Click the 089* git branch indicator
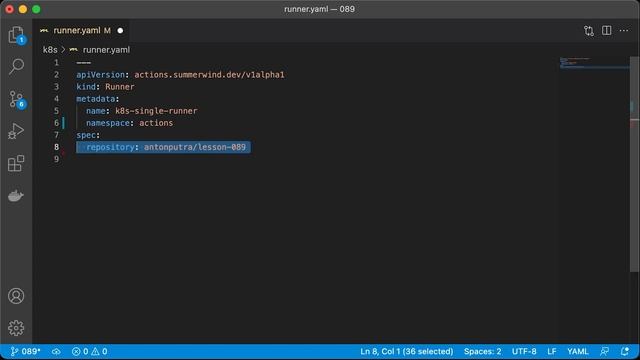The image size is (640, 360). 25,351
